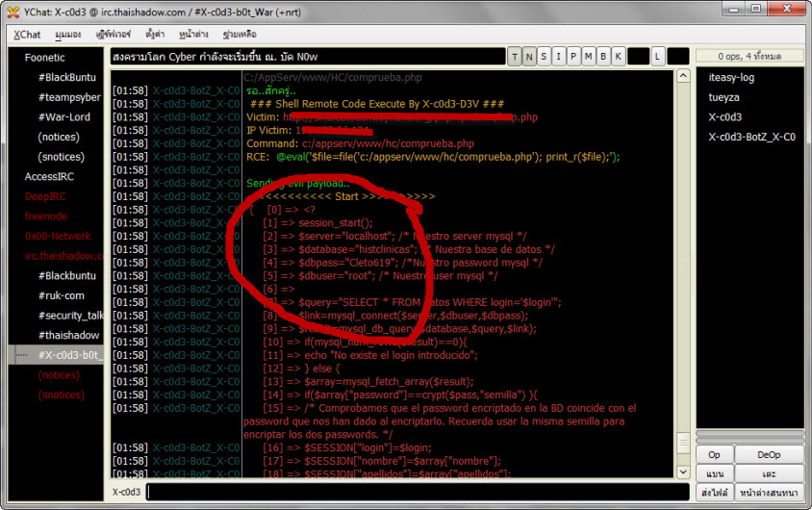
Task: Select the Foonetic server in tree
Action: [x=44, y=58]
